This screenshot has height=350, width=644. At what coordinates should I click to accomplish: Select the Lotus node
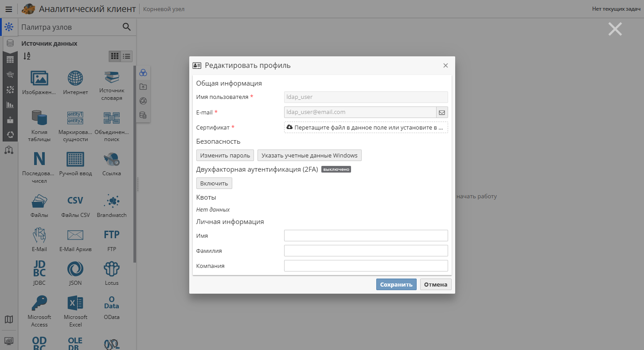(x=112, y=273)
